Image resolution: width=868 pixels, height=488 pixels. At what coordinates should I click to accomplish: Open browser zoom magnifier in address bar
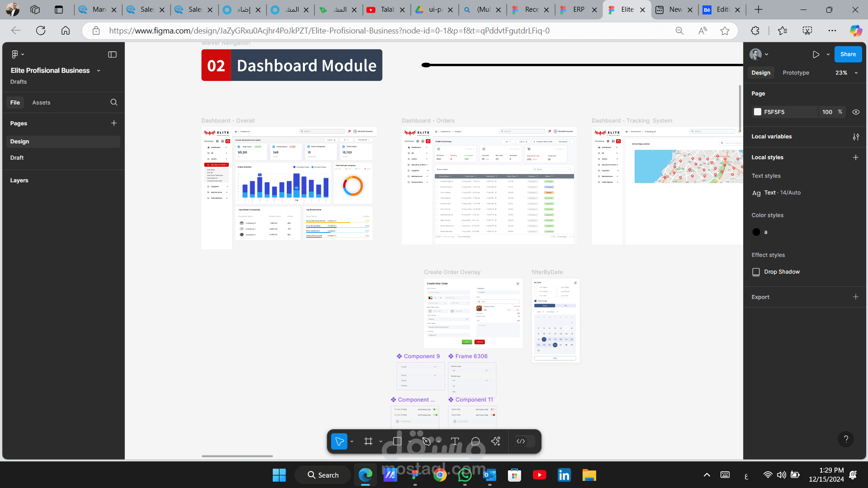[679, 31]
